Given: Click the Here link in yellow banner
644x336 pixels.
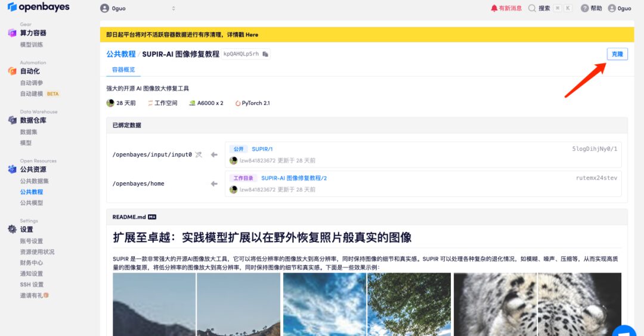Looking at the screenshot, I should 252,35.
